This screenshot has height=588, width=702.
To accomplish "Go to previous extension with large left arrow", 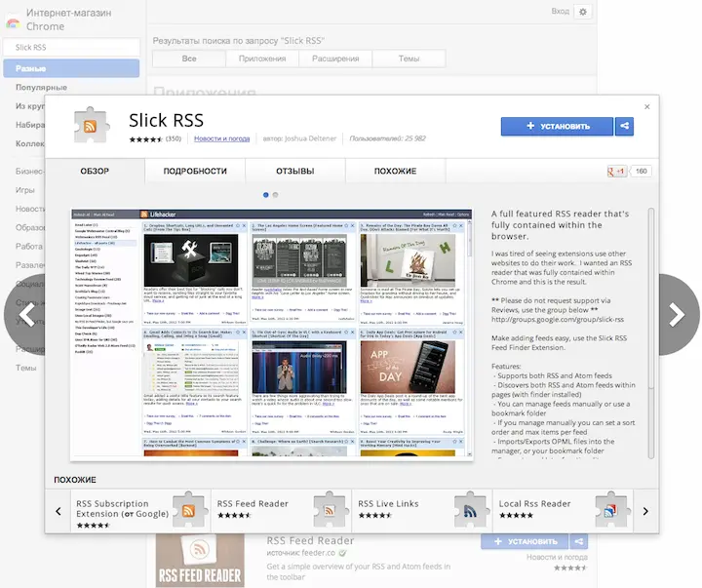I will pyautogui.click(x=25, y=314).
